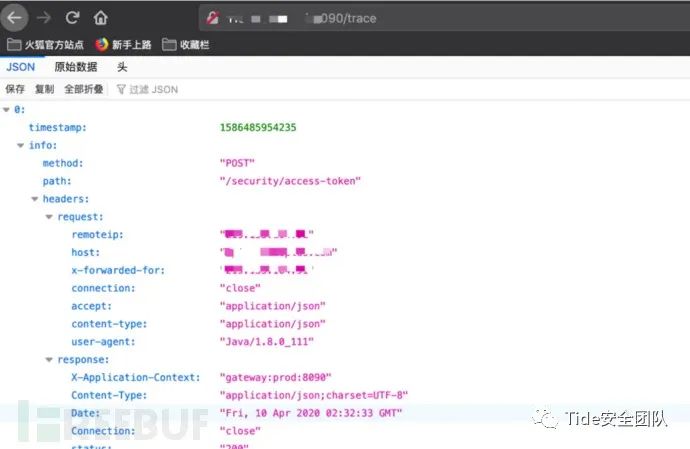Select the timestamp value 1586485954235

pyautogui.click(x=258, y=128)
